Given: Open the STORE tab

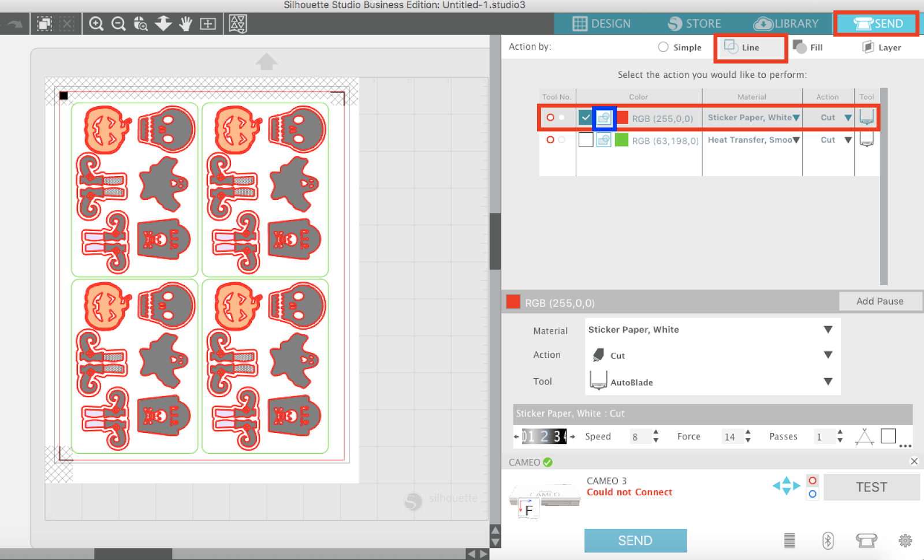Looking at the screenshot, I should pyautogui.click(x=694, y=24).
